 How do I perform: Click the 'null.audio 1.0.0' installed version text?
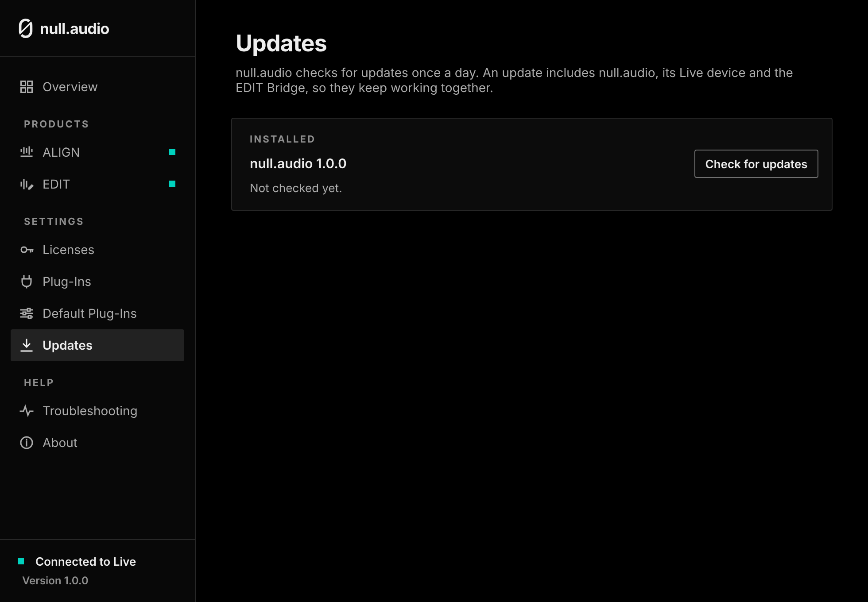(298, 163)
